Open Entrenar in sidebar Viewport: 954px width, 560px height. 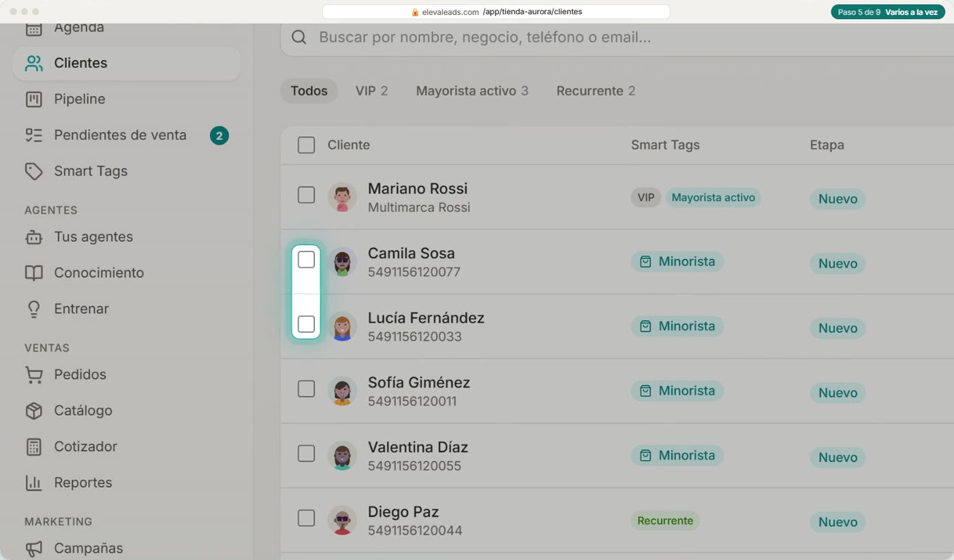[x=127, y=309]
